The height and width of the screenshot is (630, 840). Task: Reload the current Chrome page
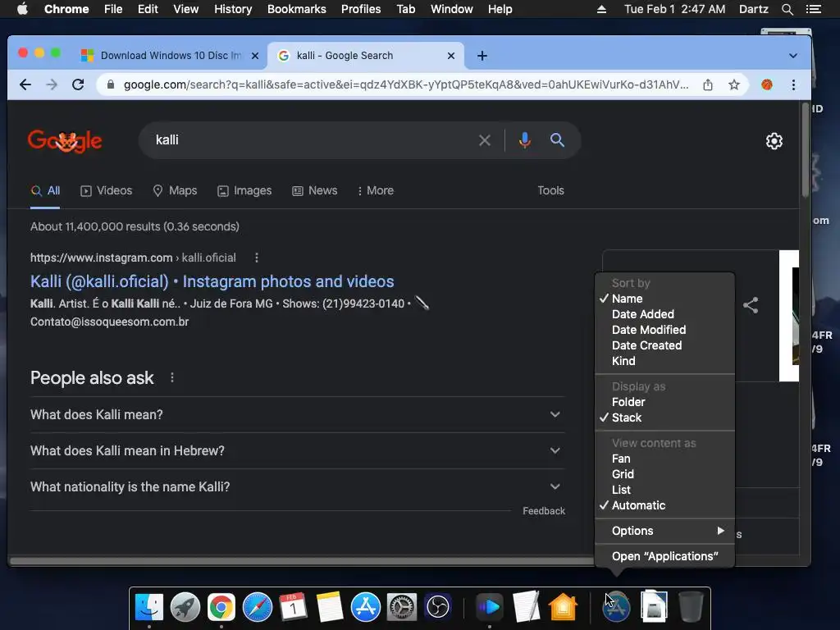78,84
